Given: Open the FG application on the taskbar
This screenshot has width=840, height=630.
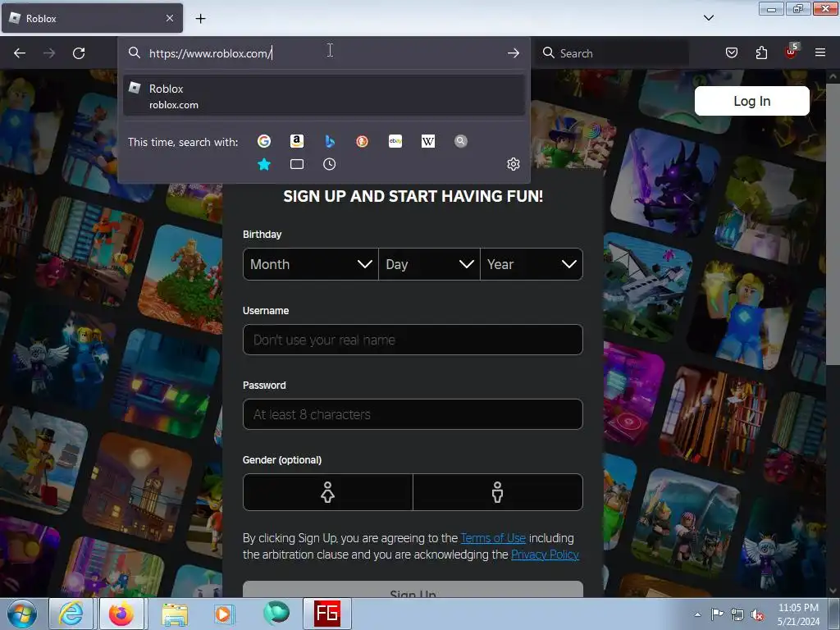Looking at the screenshot, I should (327, 614).
